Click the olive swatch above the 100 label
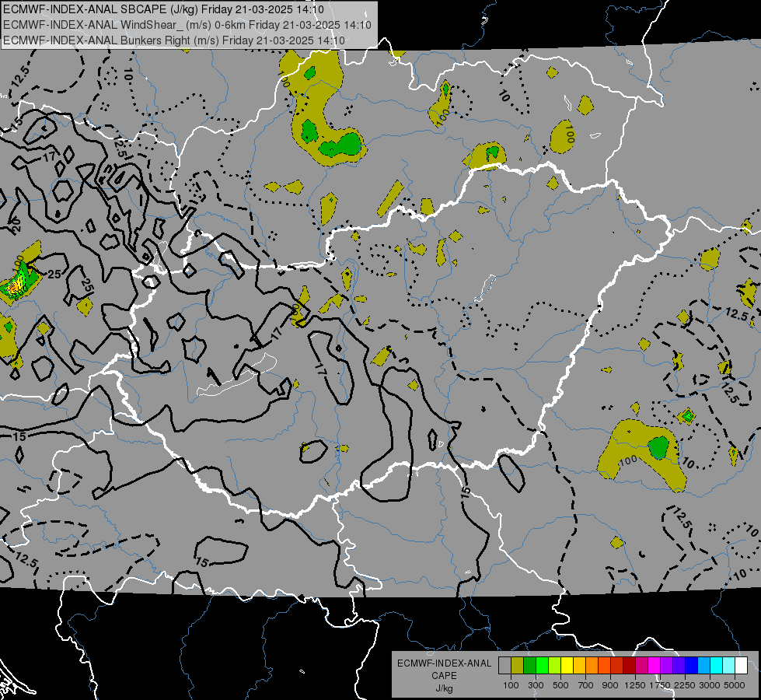The image size is (761, 700). coord(518,665)
